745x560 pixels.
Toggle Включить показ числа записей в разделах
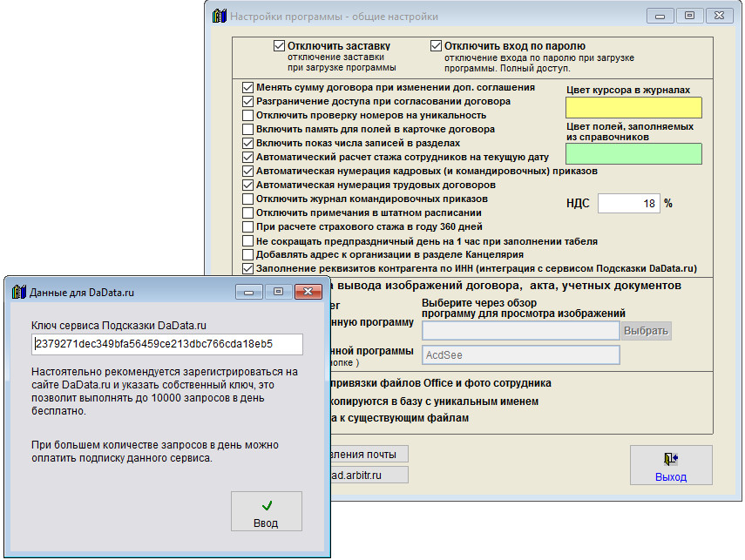[247, 143]
